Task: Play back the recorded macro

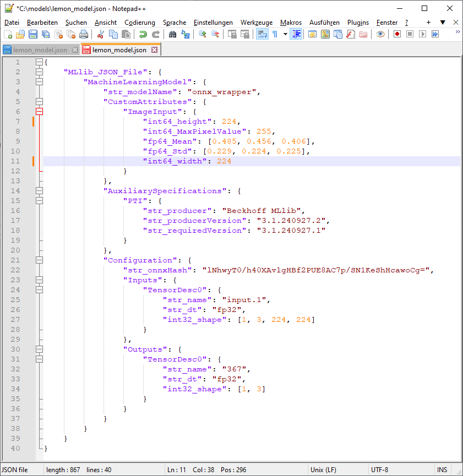Action: coord(422,34)
